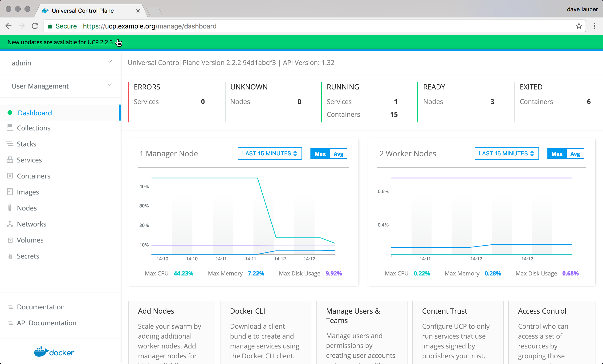Expand the admin account dropdown

pos(110,62)
